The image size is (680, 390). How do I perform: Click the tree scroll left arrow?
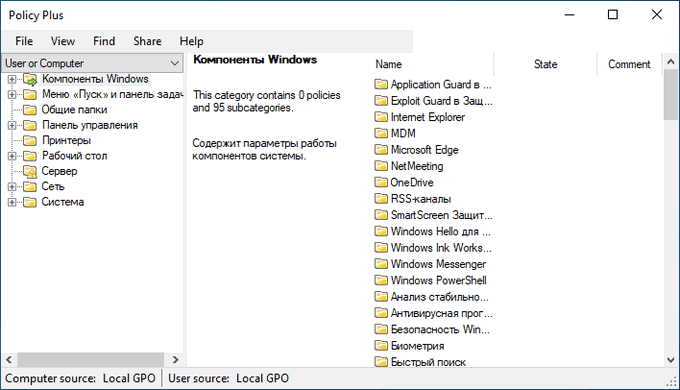coord(9,360)
